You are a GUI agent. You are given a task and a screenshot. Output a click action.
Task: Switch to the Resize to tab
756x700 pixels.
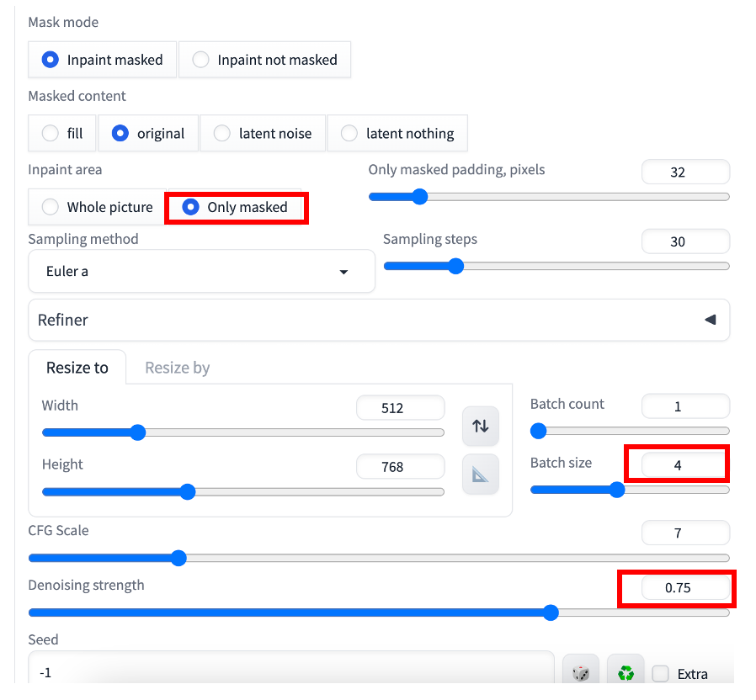pyautogui.click(x=77, y=368)
